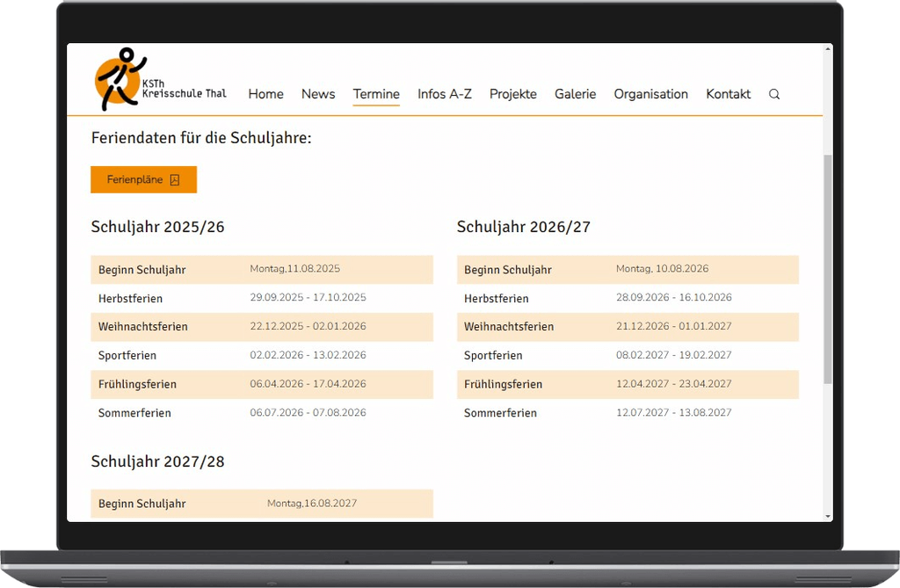Open the News page
The image size is (900, 588).
coord(318,94)
